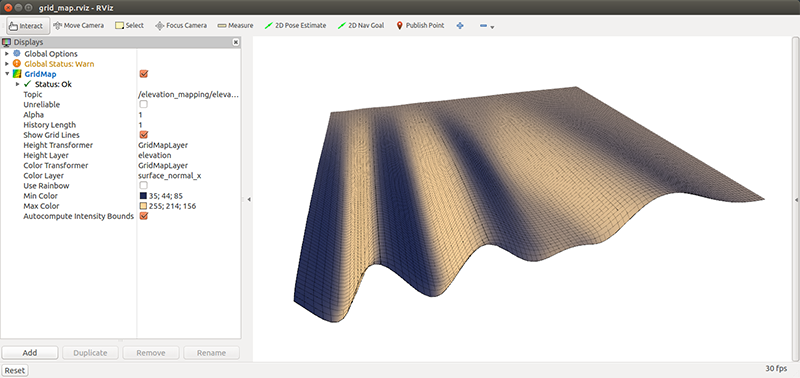Screen dimensions: 800x378
Task: Click the Add display button
Action: pyautogui.click(x=30, y=352)
